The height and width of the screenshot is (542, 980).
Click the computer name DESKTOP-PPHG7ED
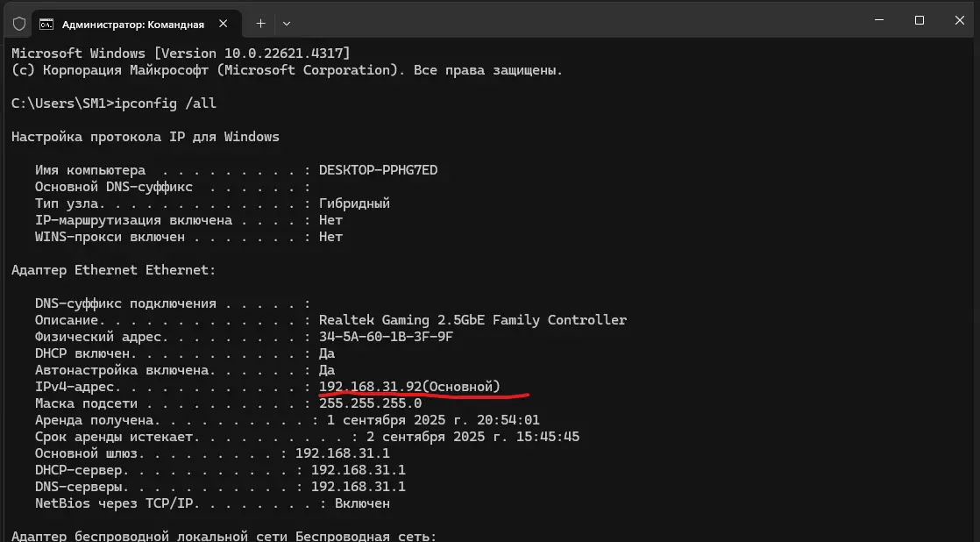point(378,170)
